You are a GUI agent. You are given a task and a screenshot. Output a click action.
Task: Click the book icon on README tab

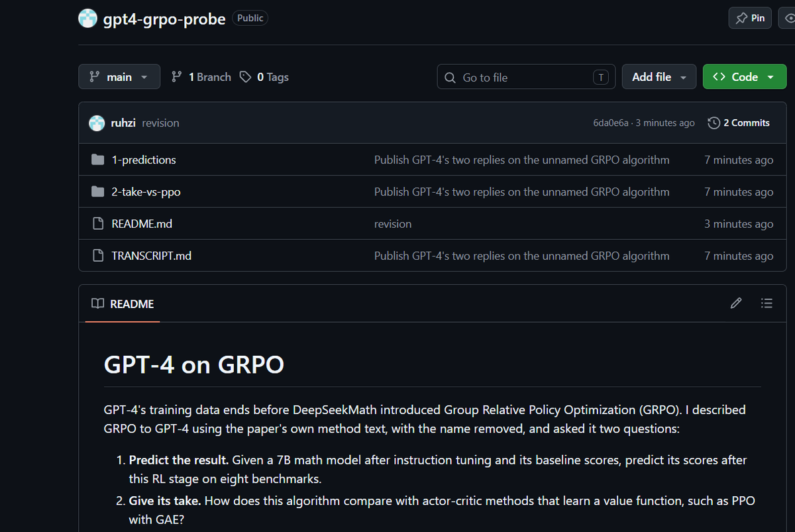[97, 303]
